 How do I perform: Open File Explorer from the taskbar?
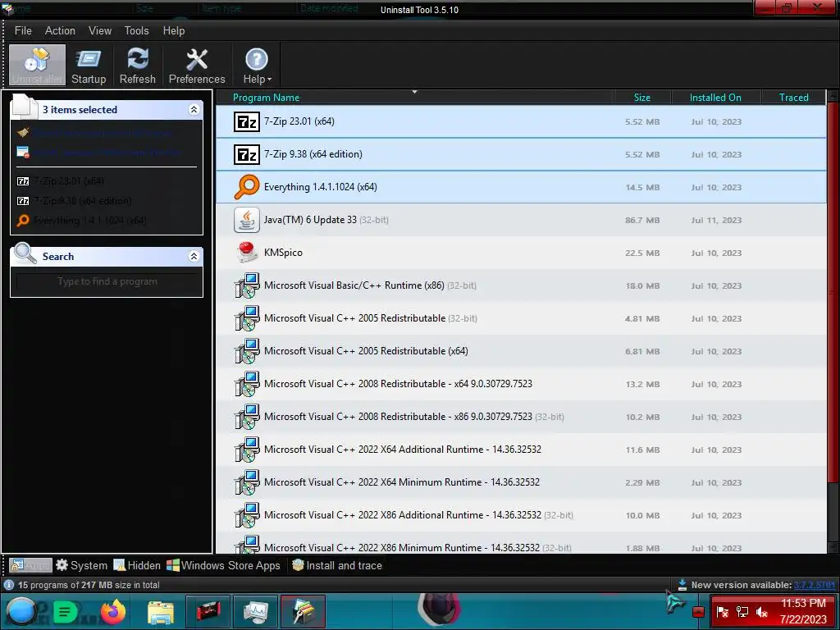161,612
